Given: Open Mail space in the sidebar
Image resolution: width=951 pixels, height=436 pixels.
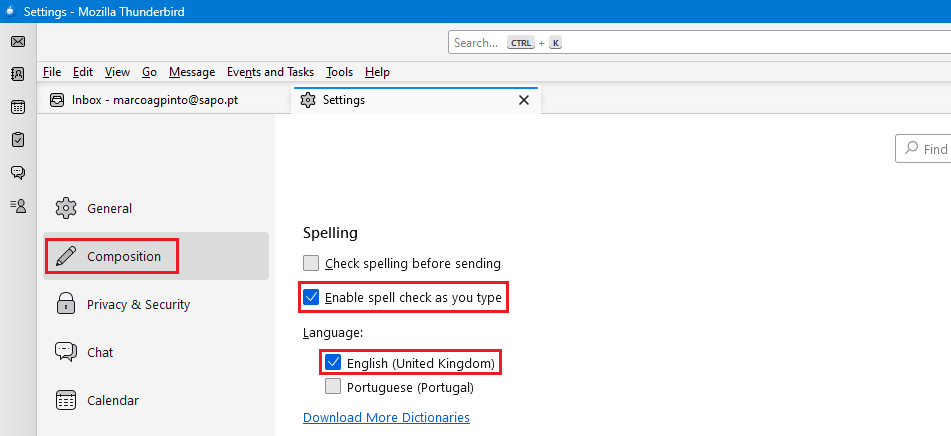Looking at the screenshot, I should (x=18, y=41).
